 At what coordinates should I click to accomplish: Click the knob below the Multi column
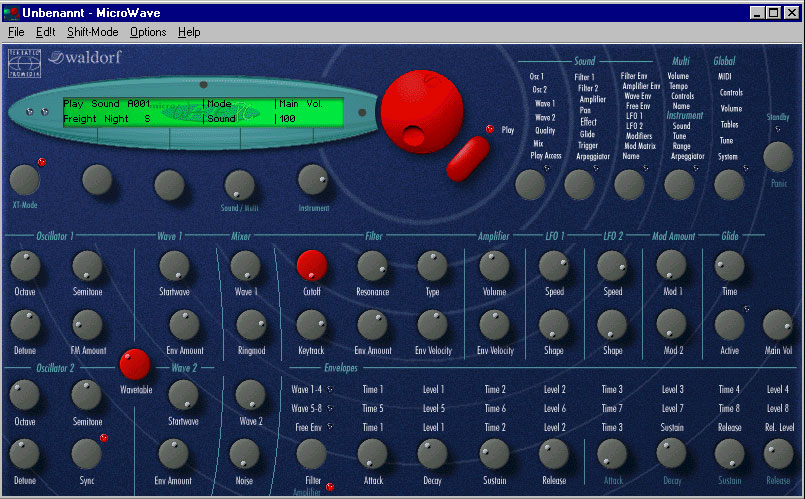coord(679,185)
